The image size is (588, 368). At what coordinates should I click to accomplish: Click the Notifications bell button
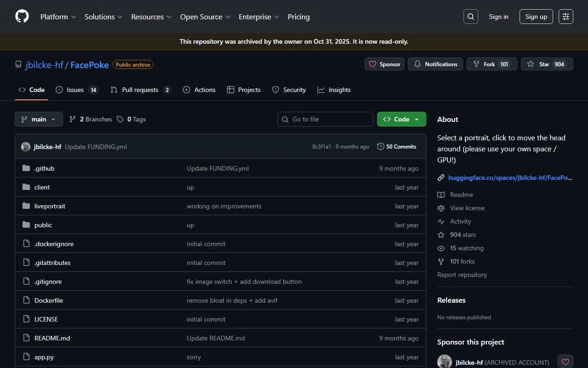(435, 64)
